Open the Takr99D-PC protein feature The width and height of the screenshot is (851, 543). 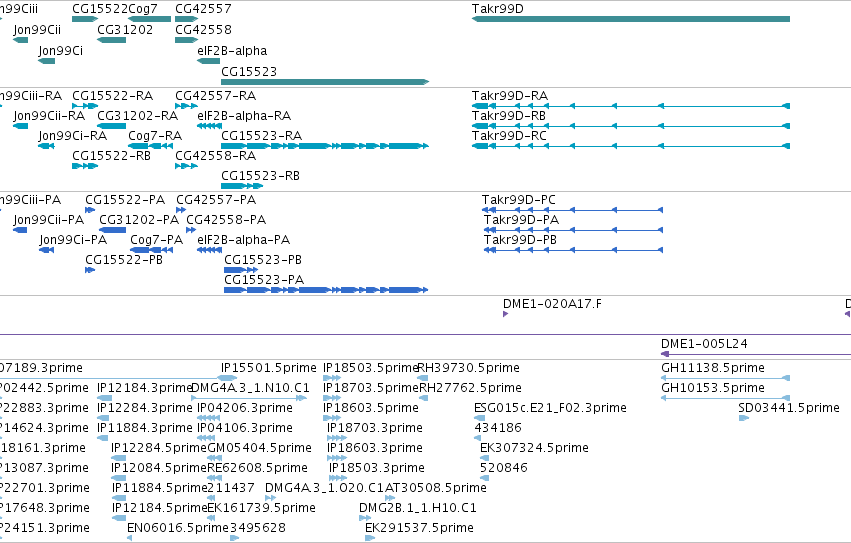(573, 210)
